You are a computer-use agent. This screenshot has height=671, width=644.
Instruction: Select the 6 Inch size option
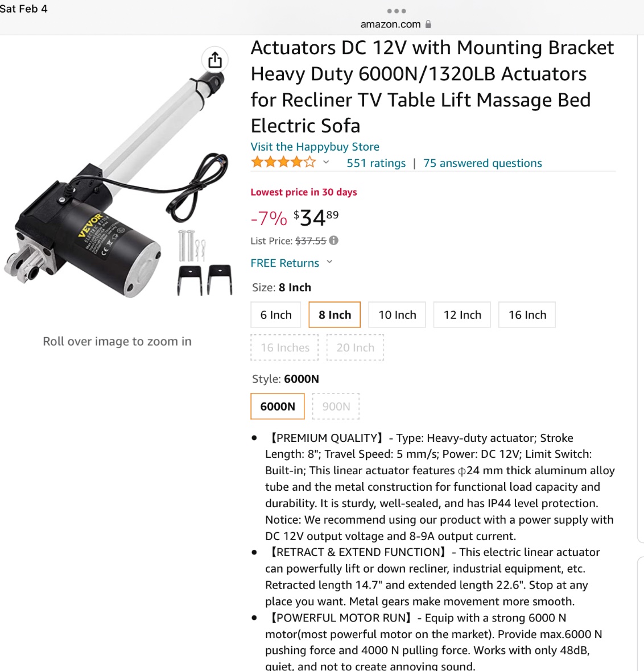(x=276, y=315)
